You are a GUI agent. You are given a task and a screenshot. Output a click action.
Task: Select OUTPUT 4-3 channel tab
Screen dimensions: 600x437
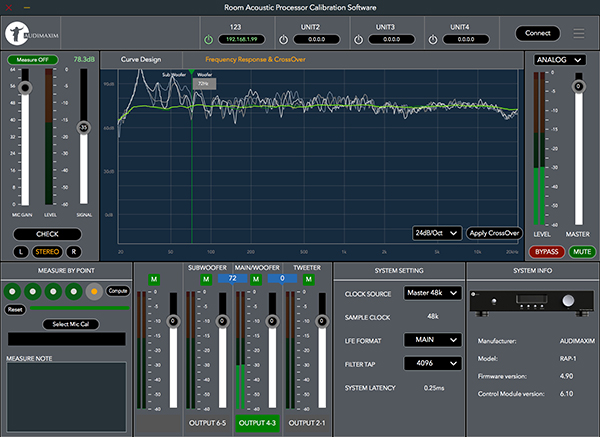[x=257, y=423]
